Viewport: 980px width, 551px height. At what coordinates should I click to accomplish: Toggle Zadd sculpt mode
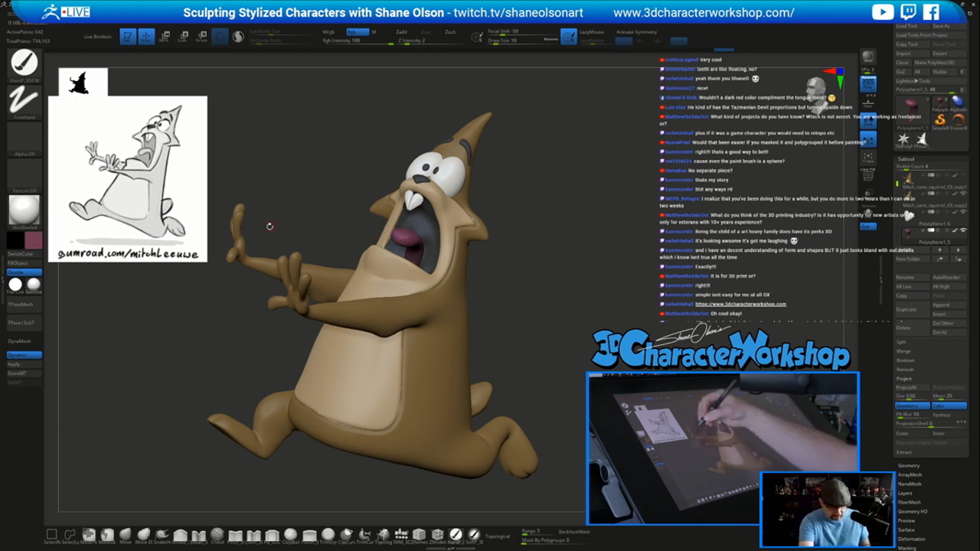pos(401,32)
